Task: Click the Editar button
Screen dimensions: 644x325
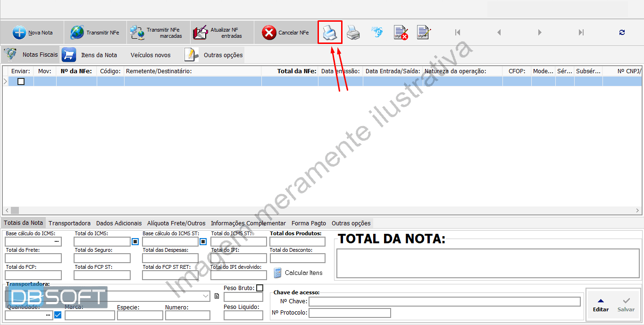Action: click(x=601, y=305)
